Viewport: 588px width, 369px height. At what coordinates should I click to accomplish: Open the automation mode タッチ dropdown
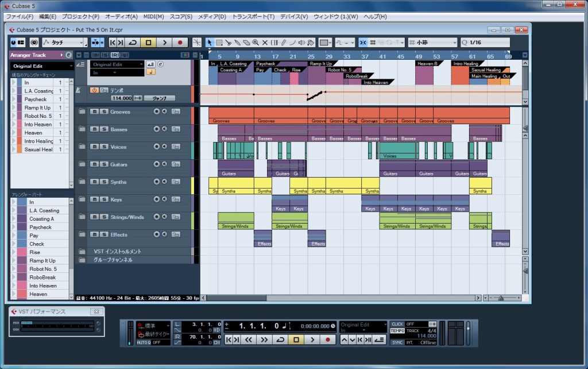[64, 43]
